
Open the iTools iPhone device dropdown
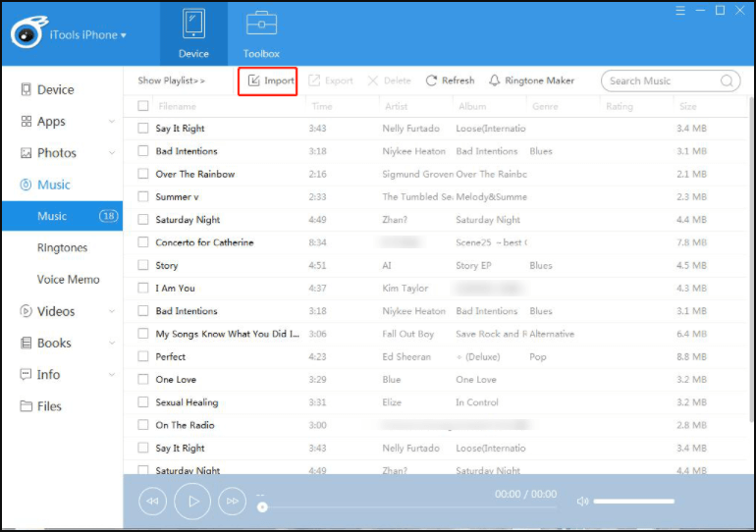pyautogui.click(x=87, y=35)
